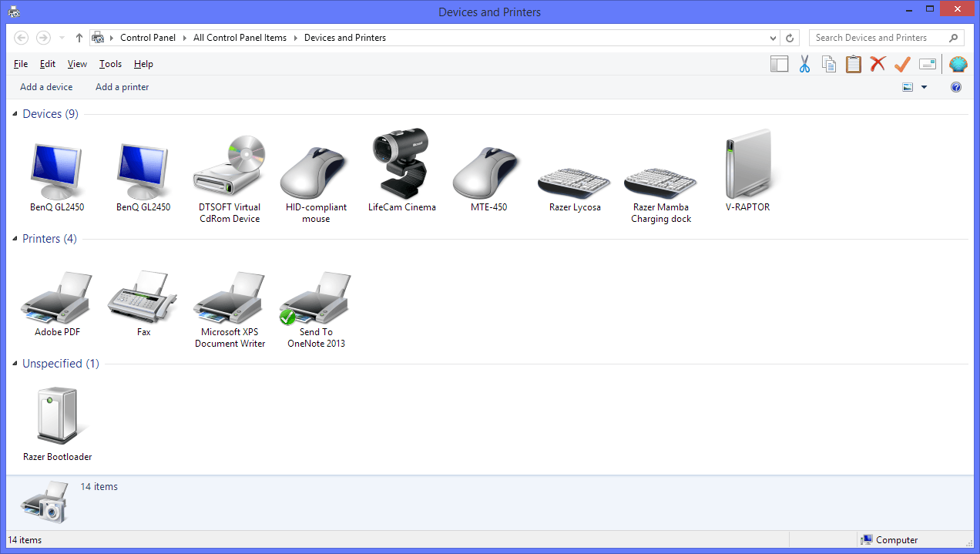
Task: Open the view options dropdown arrow
Action: click(x=924, y=87)
